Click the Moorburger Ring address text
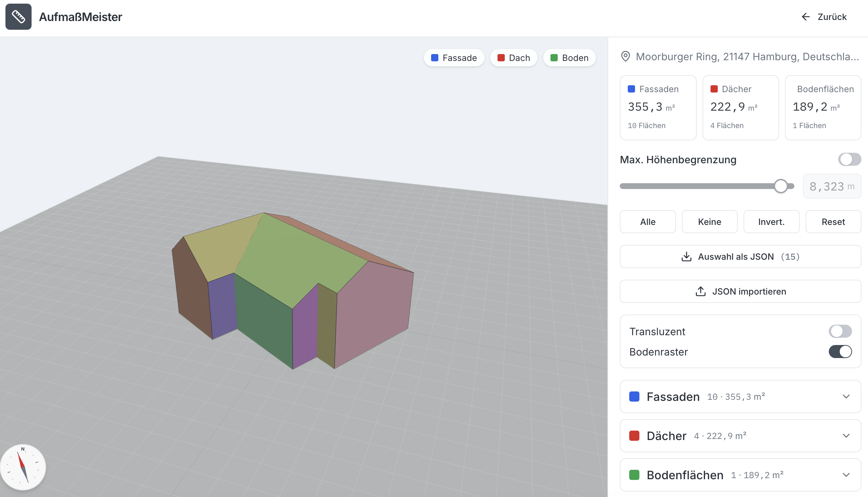The width and height of the screenshot is (868, 497). 748,57
